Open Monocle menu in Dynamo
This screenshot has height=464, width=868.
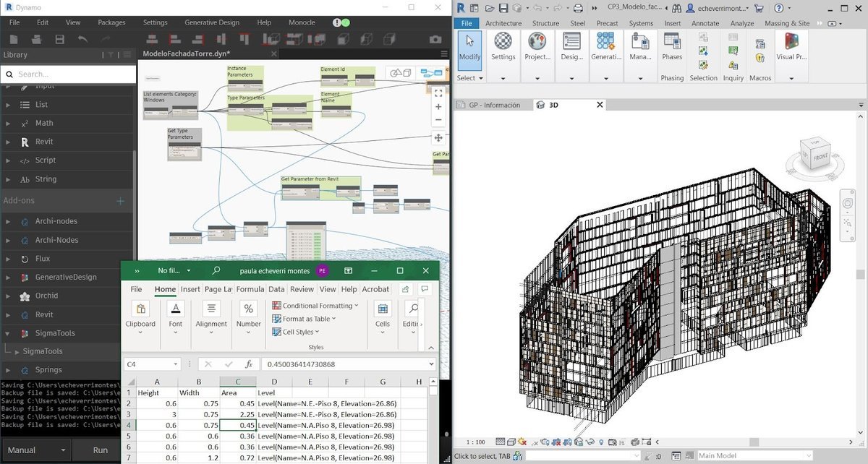click(x=302, y=22)
